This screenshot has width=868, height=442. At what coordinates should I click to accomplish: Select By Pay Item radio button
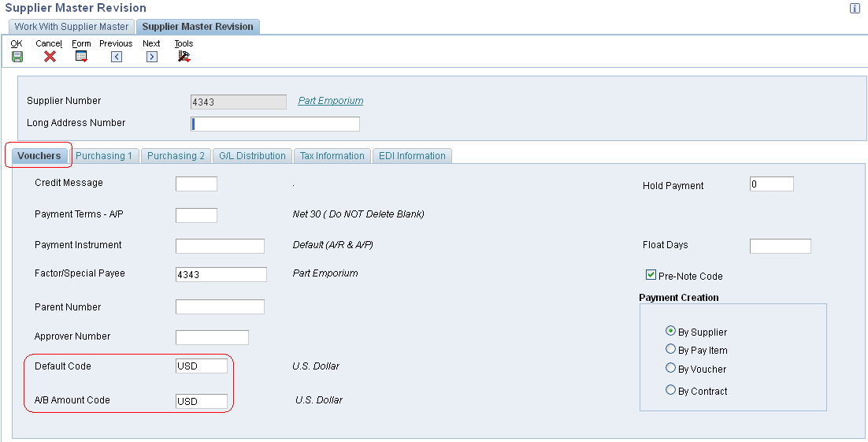pyautogui.click(x=670, y=349)
